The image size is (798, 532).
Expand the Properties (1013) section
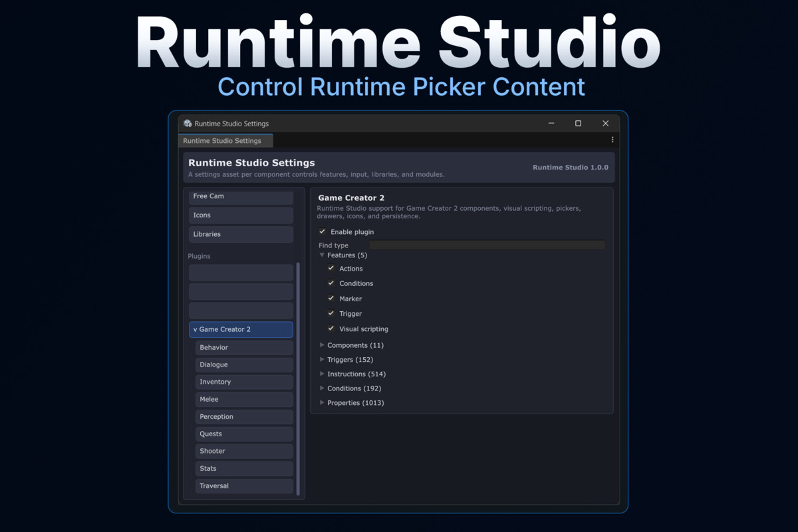pos(322,403)
